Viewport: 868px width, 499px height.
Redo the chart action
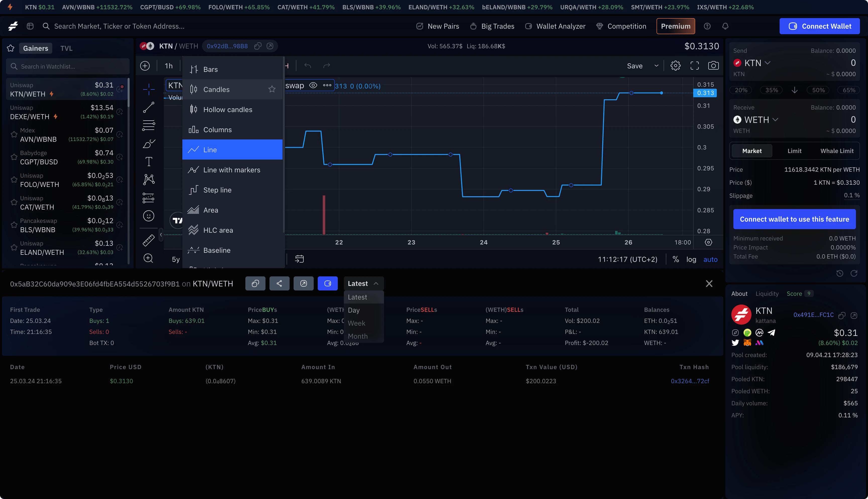pyautogui.click(x=327, y=66)
